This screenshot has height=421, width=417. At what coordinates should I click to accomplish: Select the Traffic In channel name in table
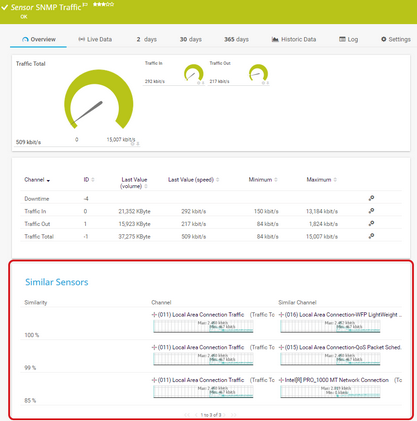pos(35,211)
